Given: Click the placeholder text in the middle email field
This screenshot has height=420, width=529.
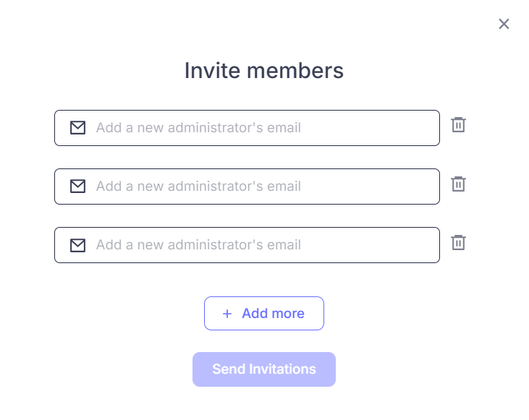Looking at the screenshot, I should [198, 187].
